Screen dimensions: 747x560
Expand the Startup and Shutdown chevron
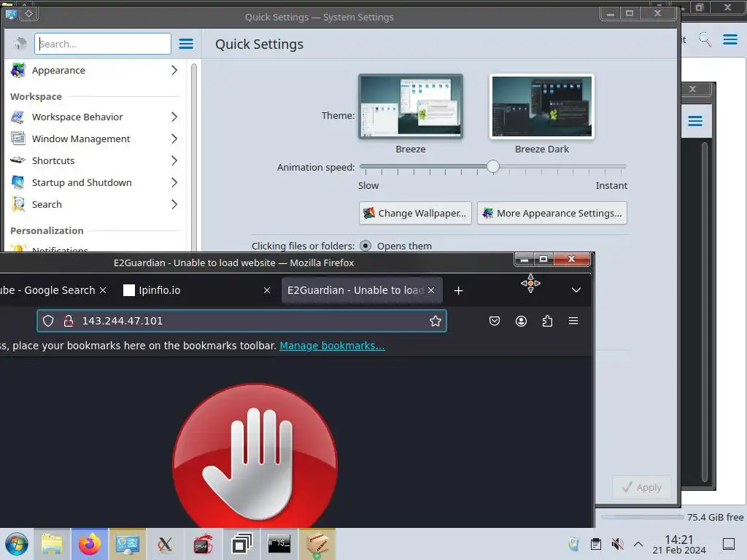174,182
